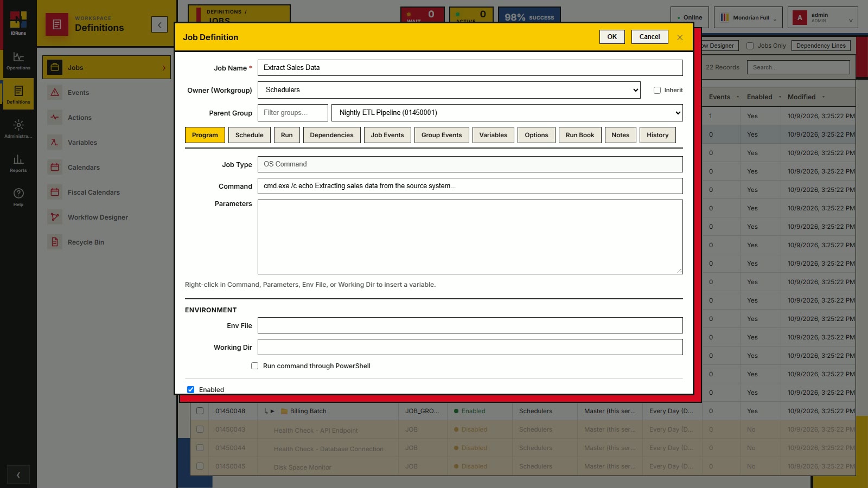
Task: Open the Workflow Designer icon
Action: tap(55, 217)
